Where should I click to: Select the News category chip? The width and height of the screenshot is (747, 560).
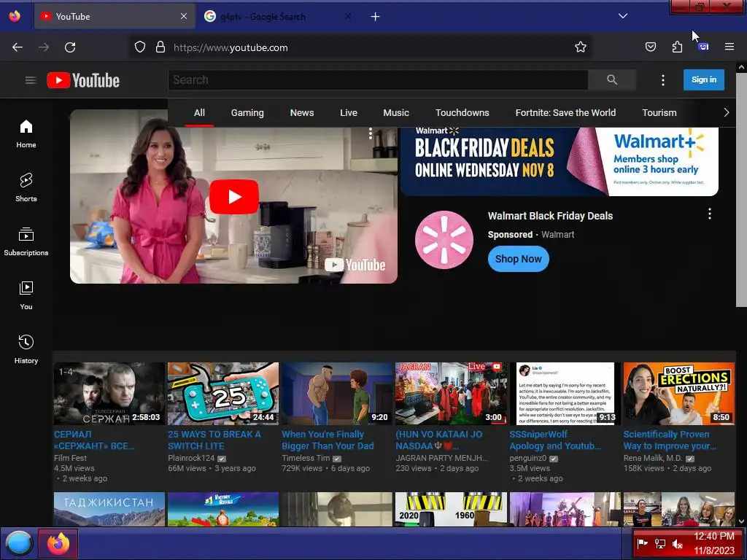click(x=302, y=113)
